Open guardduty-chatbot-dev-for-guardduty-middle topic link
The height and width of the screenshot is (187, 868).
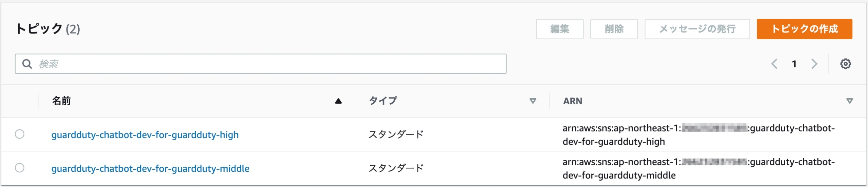150,168
